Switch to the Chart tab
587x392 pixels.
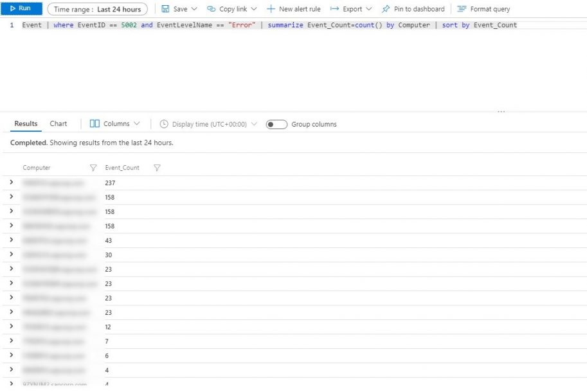pyautogui.click(x=59, y=123)
